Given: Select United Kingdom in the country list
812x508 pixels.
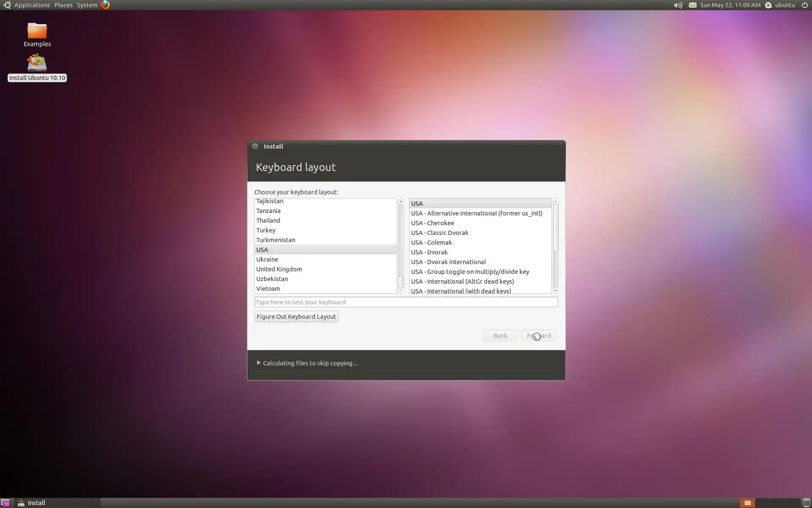Looking at the screenshot, I should click(279, 269).
